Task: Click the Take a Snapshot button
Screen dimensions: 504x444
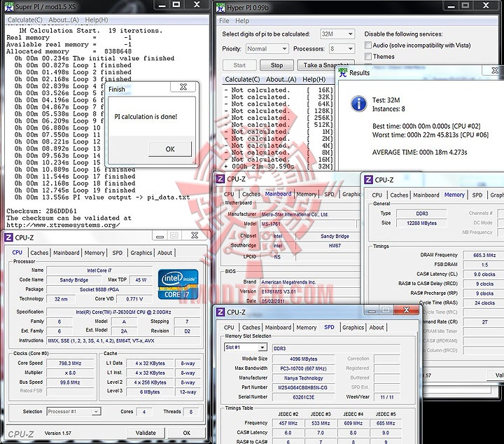Action: (x=326, y=65)
